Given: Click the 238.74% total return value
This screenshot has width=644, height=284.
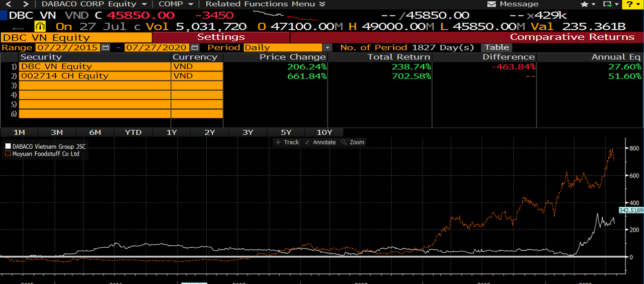Looking at the screenshot, I should (x=411, y=66).
